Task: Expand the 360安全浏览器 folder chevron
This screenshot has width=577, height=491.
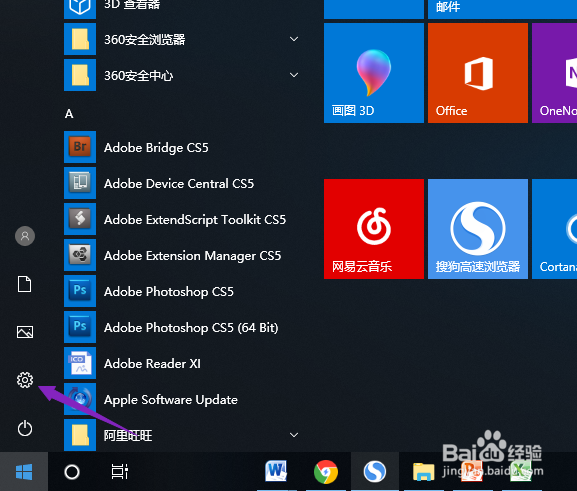Action: (x=294, y=39)
